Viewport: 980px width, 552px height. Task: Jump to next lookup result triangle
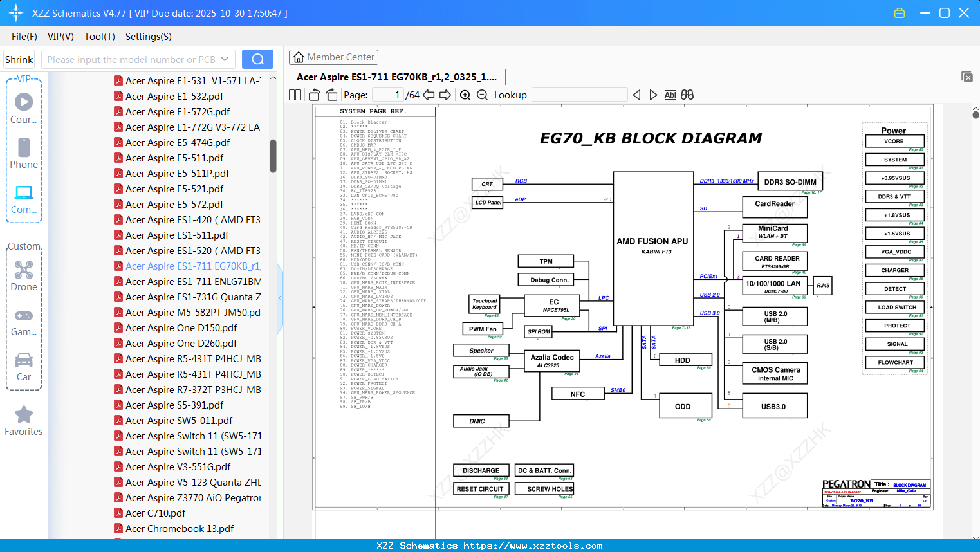pyautogui.click(x=653, y=95)
